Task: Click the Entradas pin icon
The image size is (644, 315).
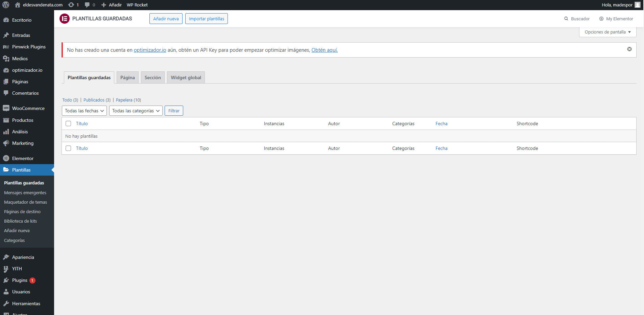Action: (x=6, y=35)
